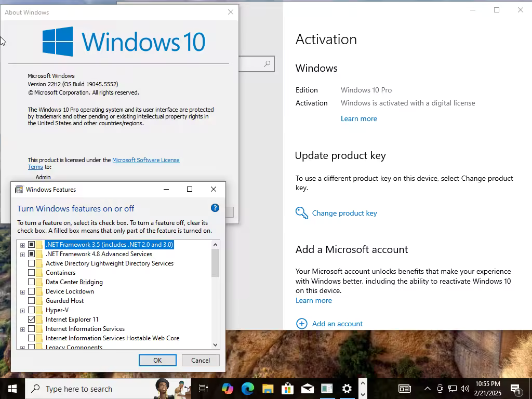Turn on the Hyper-V checkbox

[x=31, y=310]
